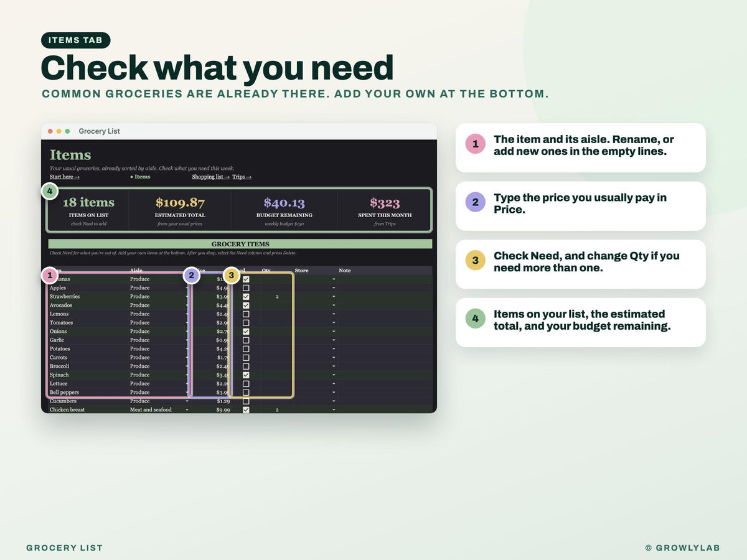Select the '18 items' summary value

coord(88,202)
